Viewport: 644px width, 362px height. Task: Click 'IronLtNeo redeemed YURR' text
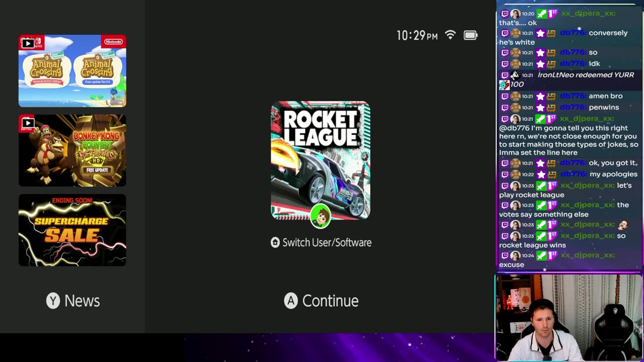coord(586,75)
